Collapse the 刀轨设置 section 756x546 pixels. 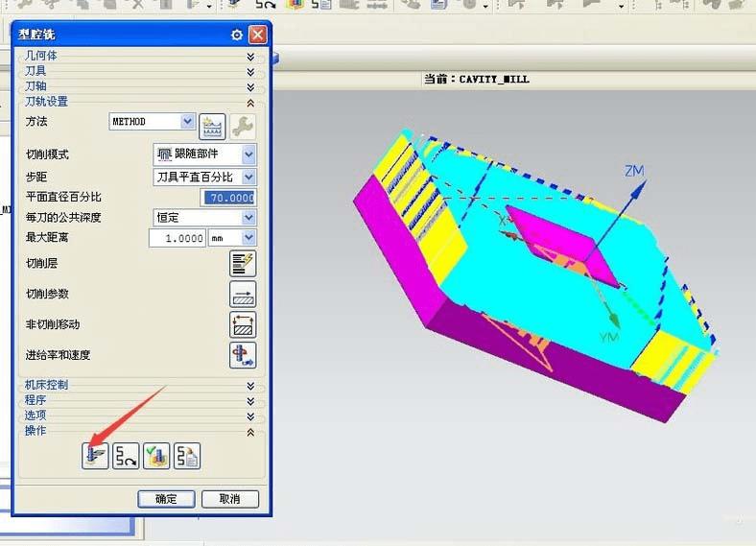[x=250, y=103]
